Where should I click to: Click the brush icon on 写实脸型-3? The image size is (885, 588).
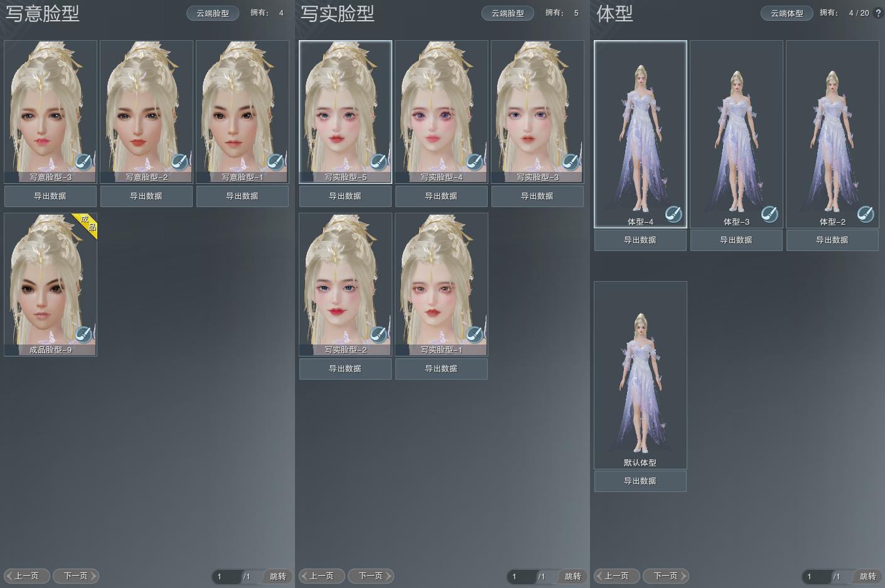coord(571,161)
